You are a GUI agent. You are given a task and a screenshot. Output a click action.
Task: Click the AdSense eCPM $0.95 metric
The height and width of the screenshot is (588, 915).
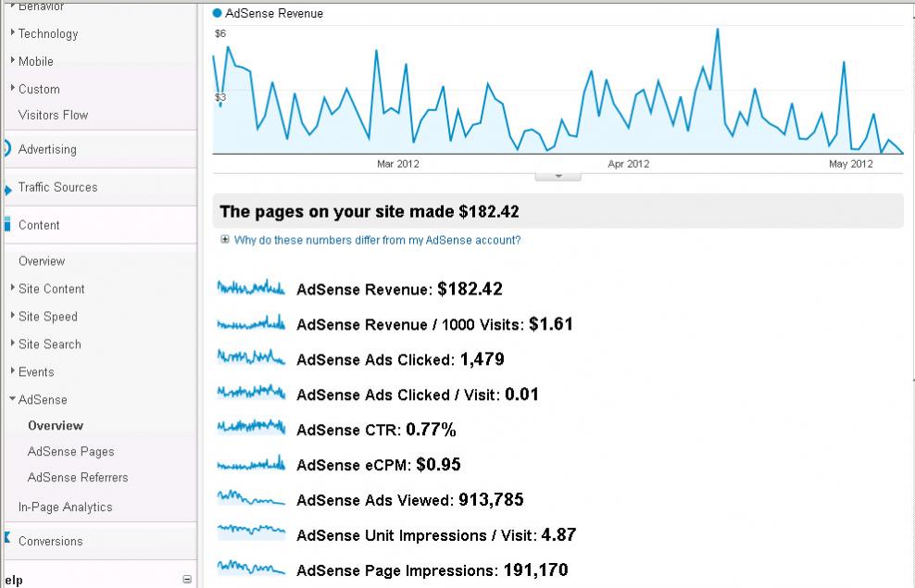tap(379, 465)
